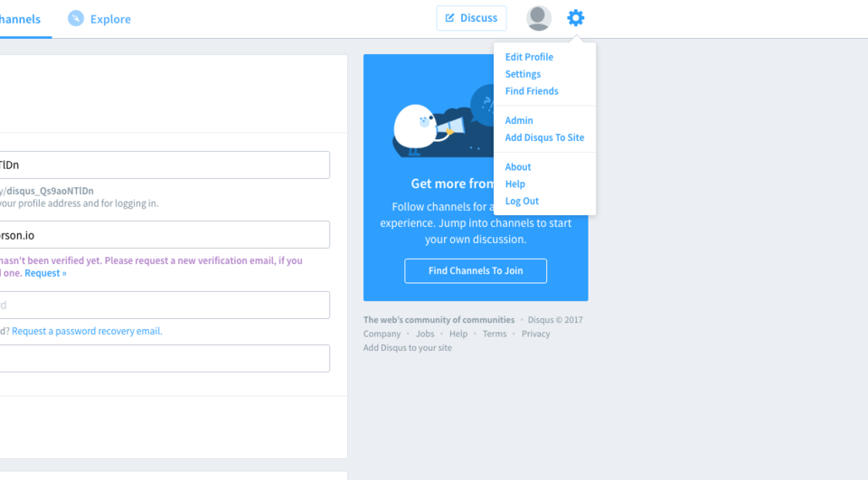Click the Request verification email link
This screenshot has width=868, height=480.
(x=45, y=274)
